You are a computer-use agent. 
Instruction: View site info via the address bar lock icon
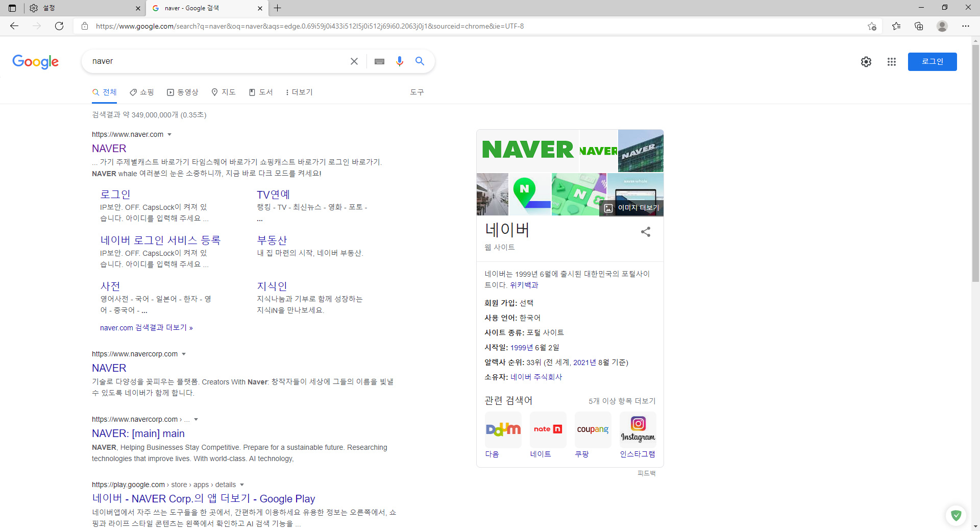pyautogui.click(x=85, y=26)
